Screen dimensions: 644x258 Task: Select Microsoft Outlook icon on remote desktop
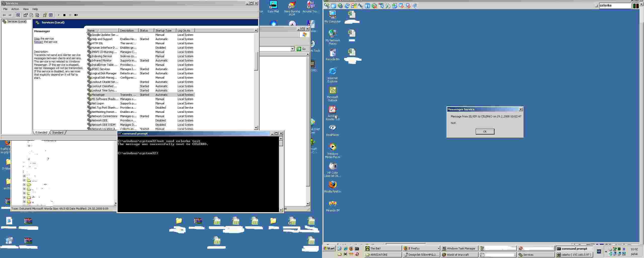pyautogui.click(x=333, y=94)
